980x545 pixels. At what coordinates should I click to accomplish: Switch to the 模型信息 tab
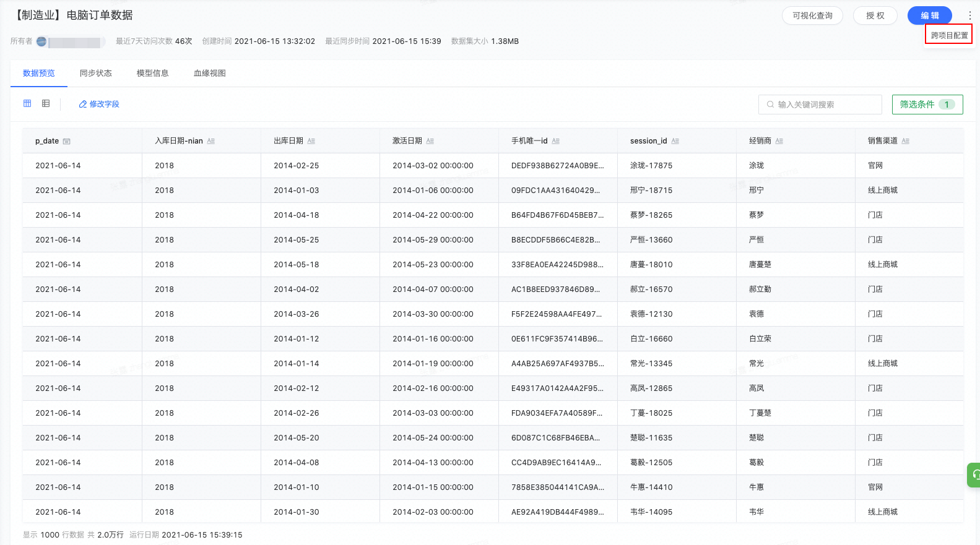click(153, 73)
